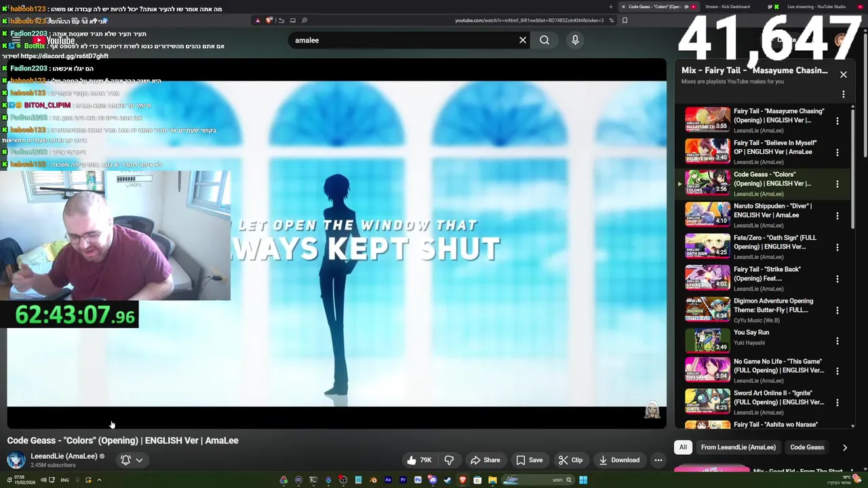Open more actions ellipsis beside Download
The height and width of the screenshot is (488, 868).
(658, 460)
